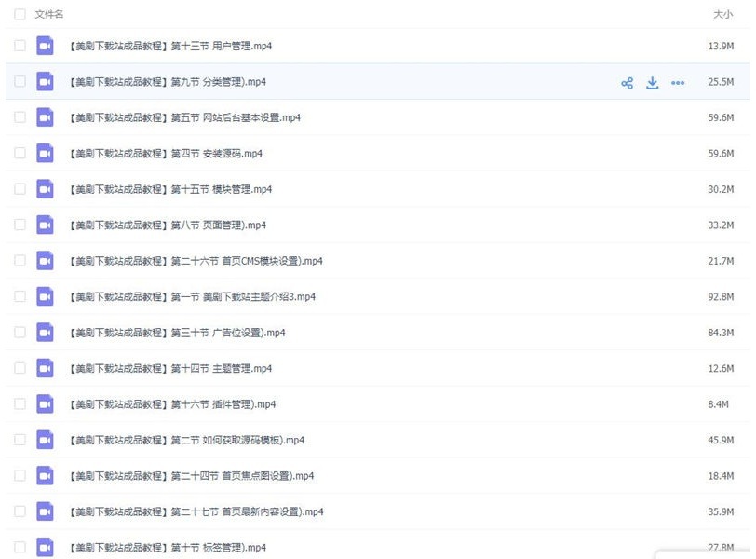Click video icon for 第二十六节 首页CMS模块设置
This screenshot has width=756, height=559.
(45, 261)
